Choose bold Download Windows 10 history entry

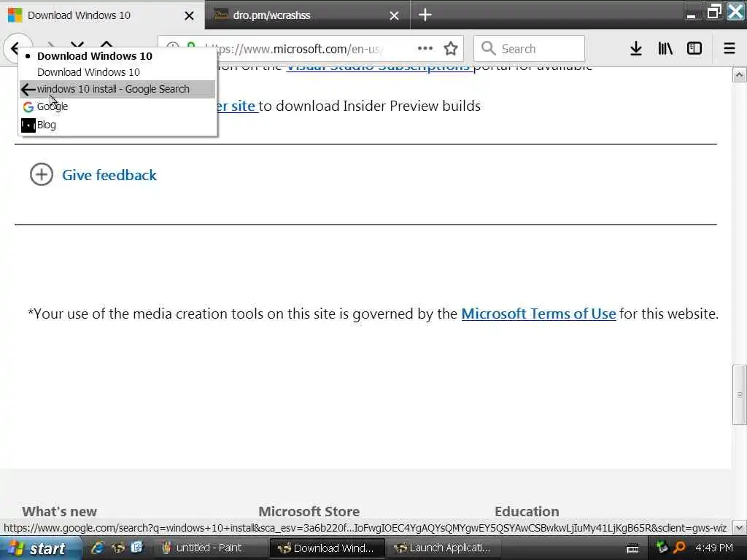click(x=117, y=56)
